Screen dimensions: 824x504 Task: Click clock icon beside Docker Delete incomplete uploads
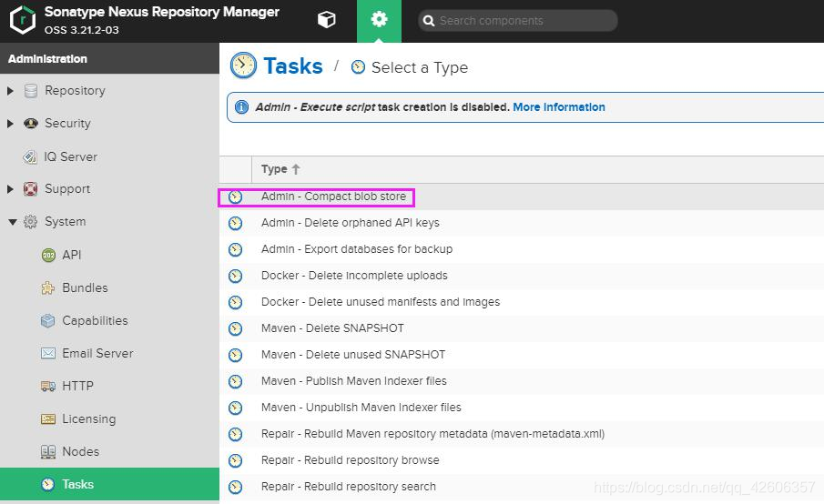[x=236, y=276]
